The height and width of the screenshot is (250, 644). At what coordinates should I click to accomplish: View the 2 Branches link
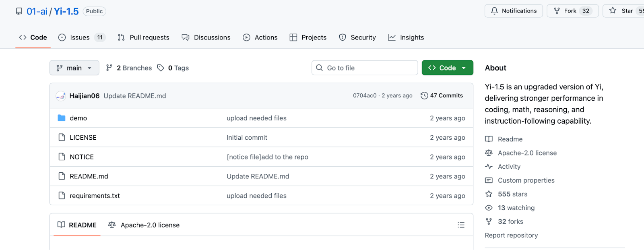click(129, 68)
